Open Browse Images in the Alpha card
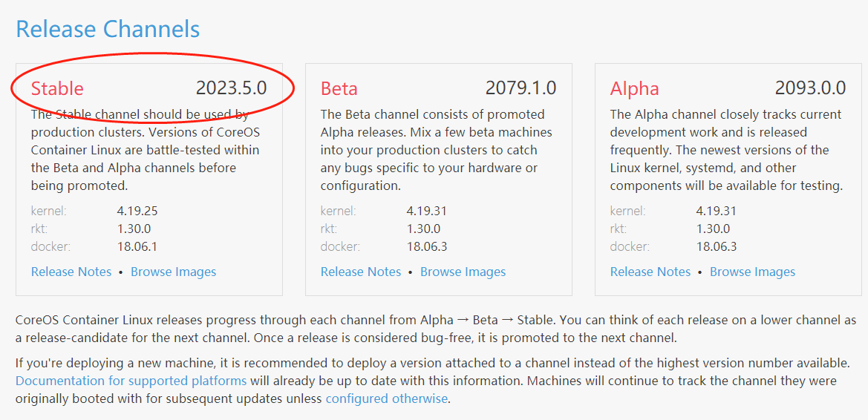 point(752,272)
